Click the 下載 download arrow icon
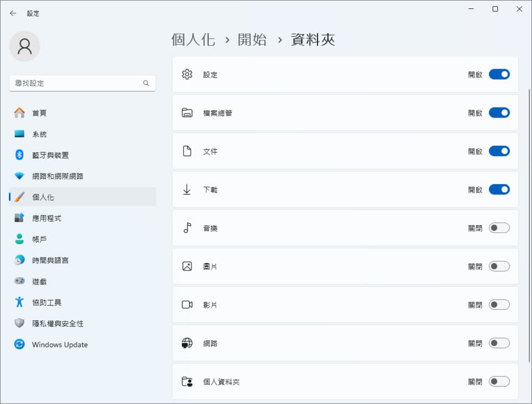The height and width of the screenshot is (404, 532). [x=187, y=189]
